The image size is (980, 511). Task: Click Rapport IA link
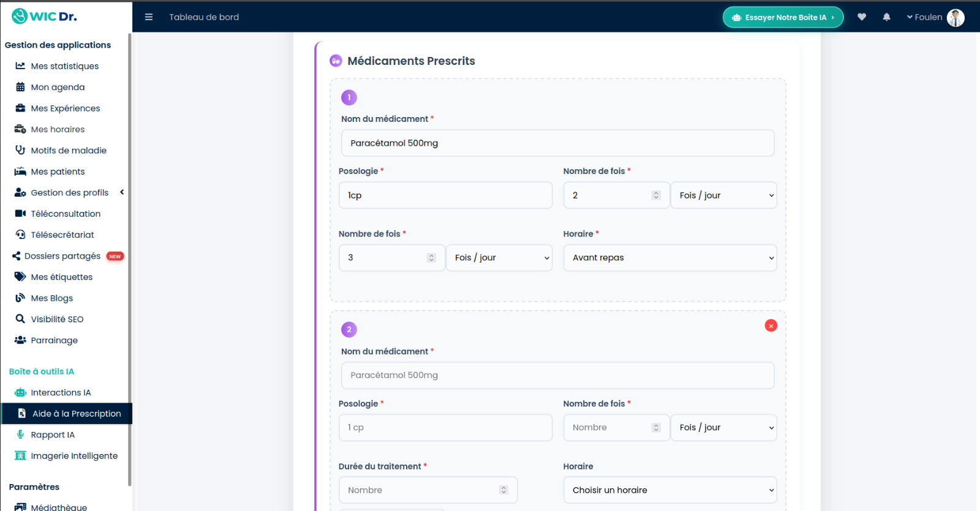pos(53,435)
